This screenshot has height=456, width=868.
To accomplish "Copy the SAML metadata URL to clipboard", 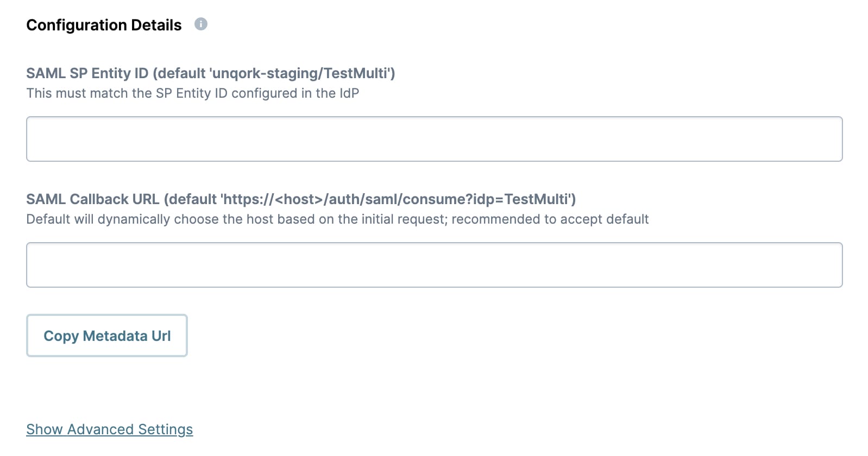I will point(107,335).
